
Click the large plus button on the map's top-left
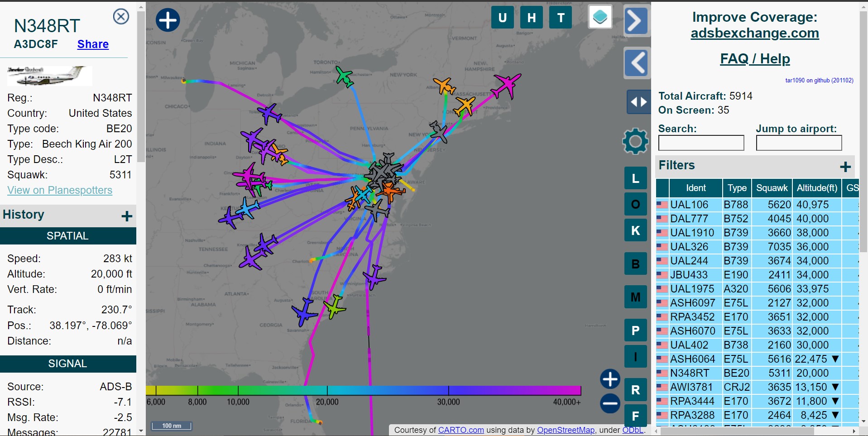click(168, 20)
